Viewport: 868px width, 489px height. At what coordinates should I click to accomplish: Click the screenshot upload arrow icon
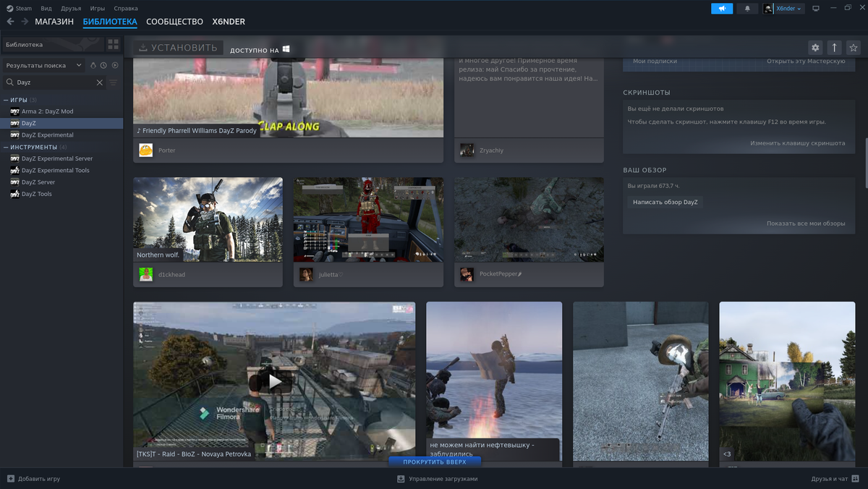834,47
